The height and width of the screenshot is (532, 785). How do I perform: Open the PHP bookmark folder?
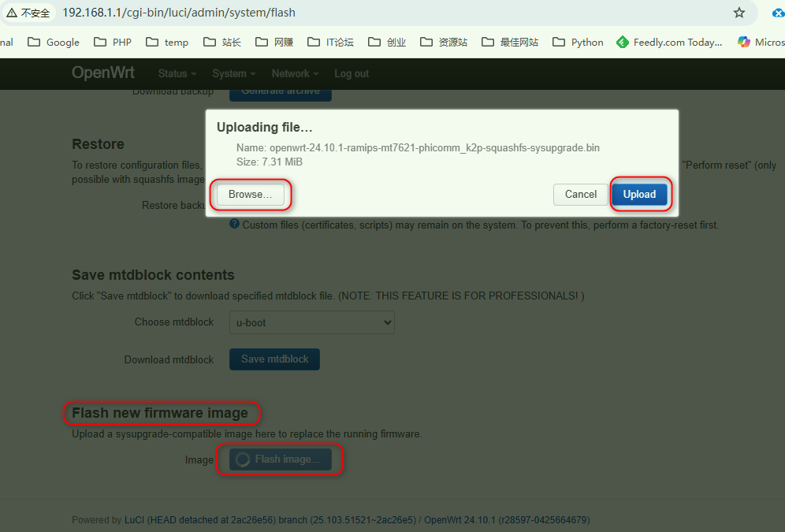click(113, 43)
